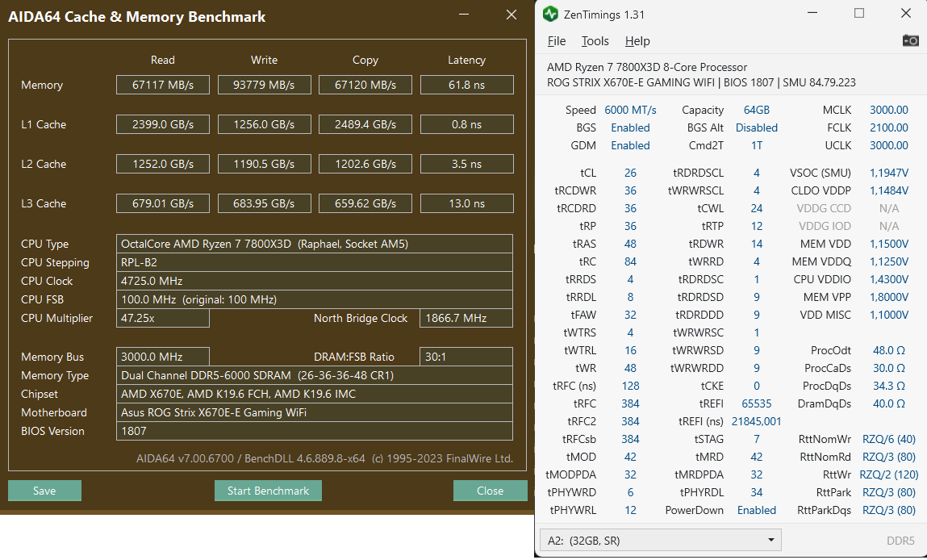
Task: Click the Chipset AMD X670E field
Action: coord(315,394)
